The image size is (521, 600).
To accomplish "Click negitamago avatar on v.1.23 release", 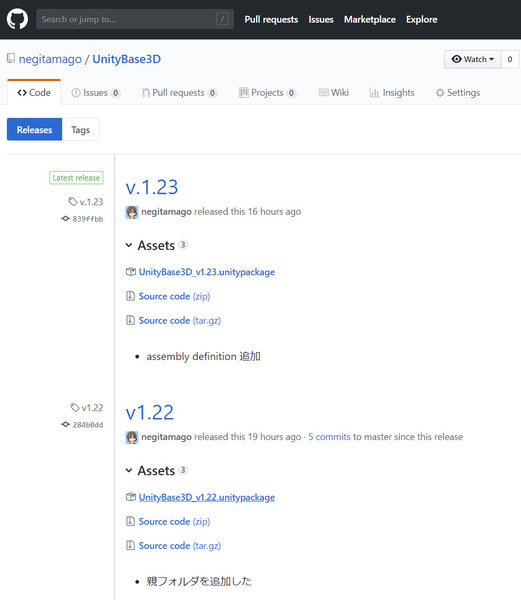I will point(132,212).
